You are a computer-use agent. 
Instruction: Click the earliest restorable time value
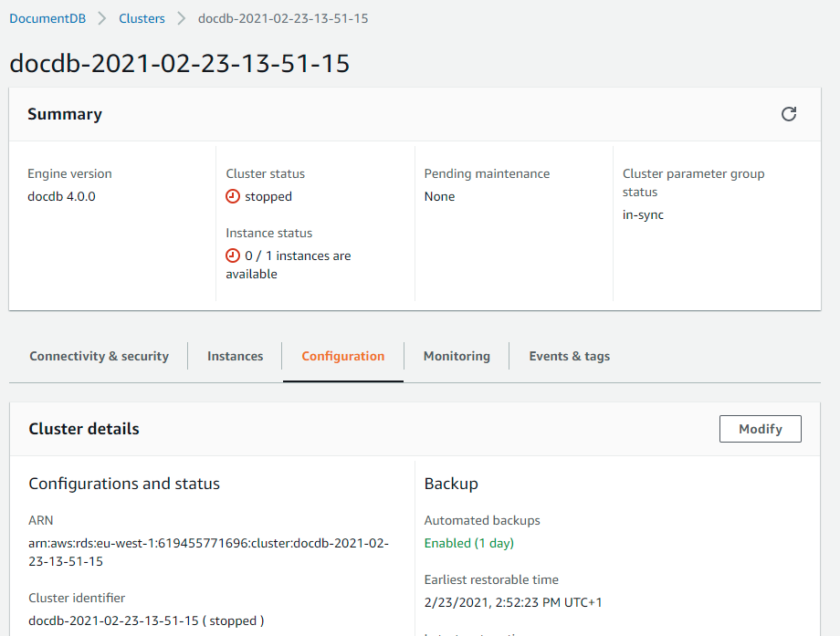coord(513,602)
